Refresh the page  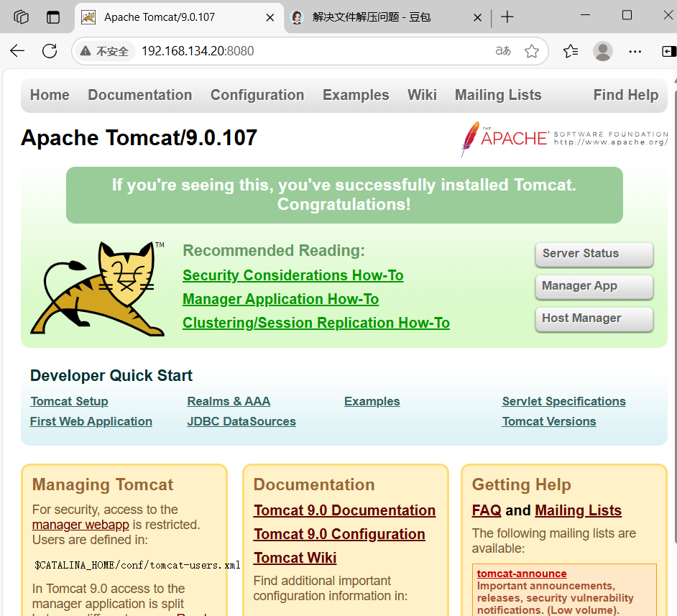point(50,51)
